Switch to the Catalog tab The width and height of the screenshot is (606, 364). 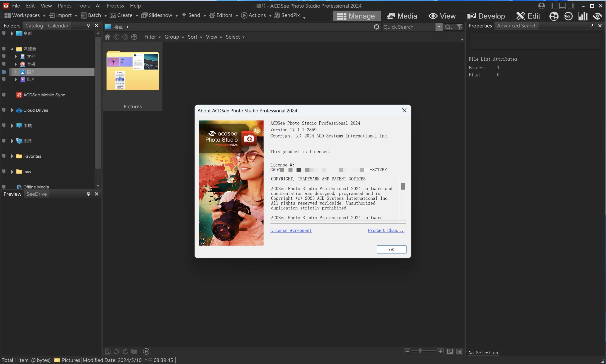tap(34, 26)
